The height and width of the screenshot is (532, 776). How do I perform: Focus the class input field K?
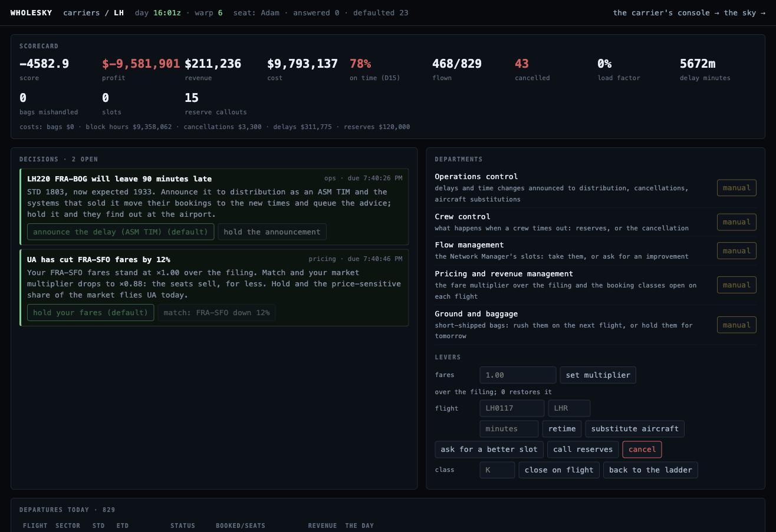coord(497,470)
